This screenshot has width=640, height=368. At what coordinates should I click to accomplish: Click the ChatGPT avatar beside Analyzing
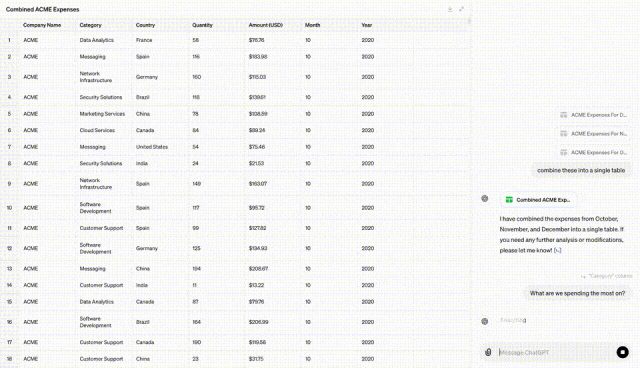pyautogui.click(x=484, y=321)
